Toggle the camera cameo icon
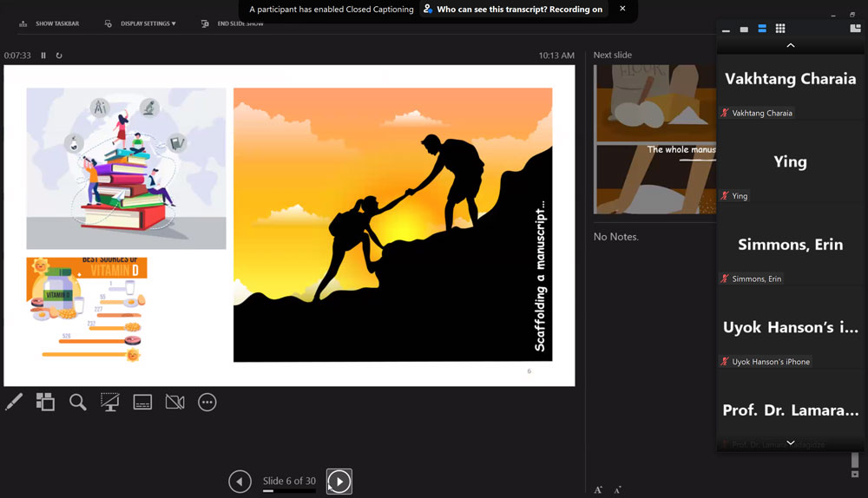 (x=174, y=402)
